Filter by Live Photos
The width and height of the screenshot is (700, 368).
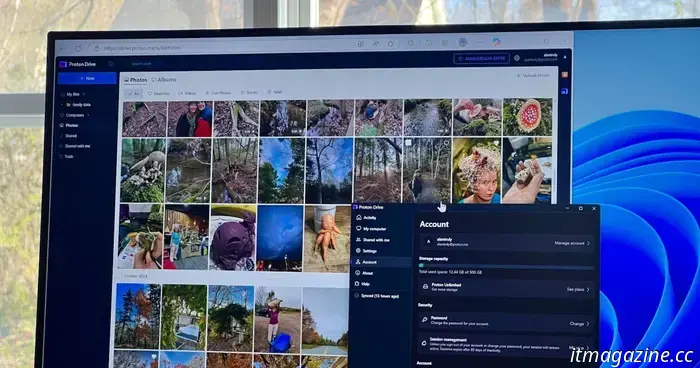point(218,93)
